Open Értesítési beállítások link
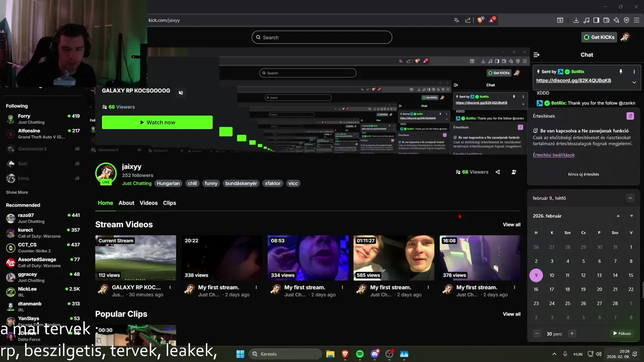This screenshot has width=644, height=362. [553, 155]
